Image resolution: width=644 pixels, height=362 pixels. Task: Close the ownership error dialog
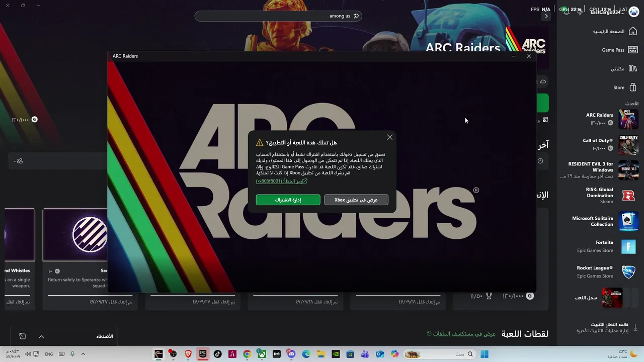pos(389,137)
